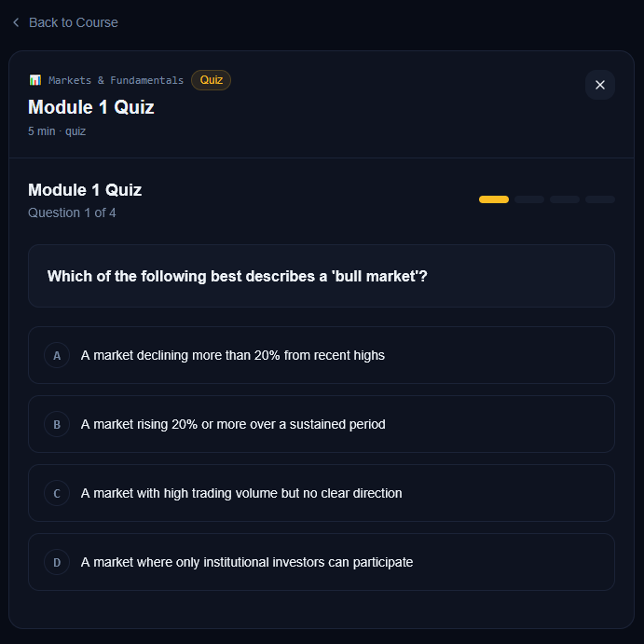Click the yellow 'Quiz' badge

pos(211,80)
